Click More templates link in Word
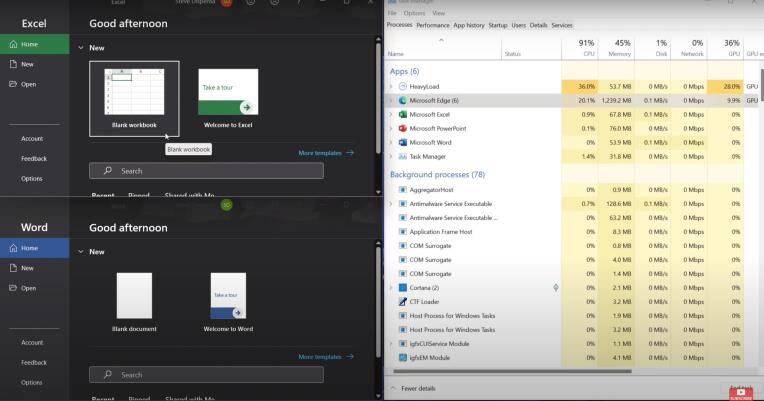This screenshot has width=764, height=401. pos(325,357)
